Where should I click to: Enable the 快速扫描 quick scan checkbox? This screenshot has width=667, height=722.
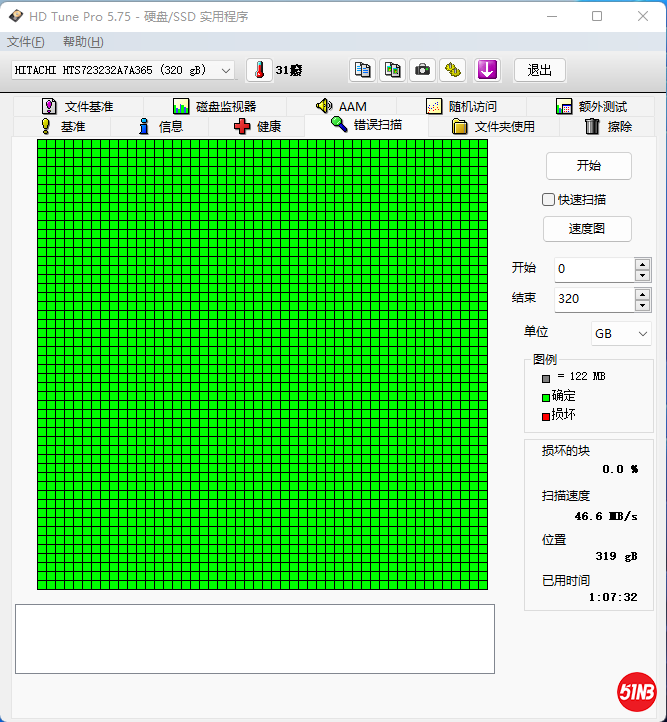[548, 199]
